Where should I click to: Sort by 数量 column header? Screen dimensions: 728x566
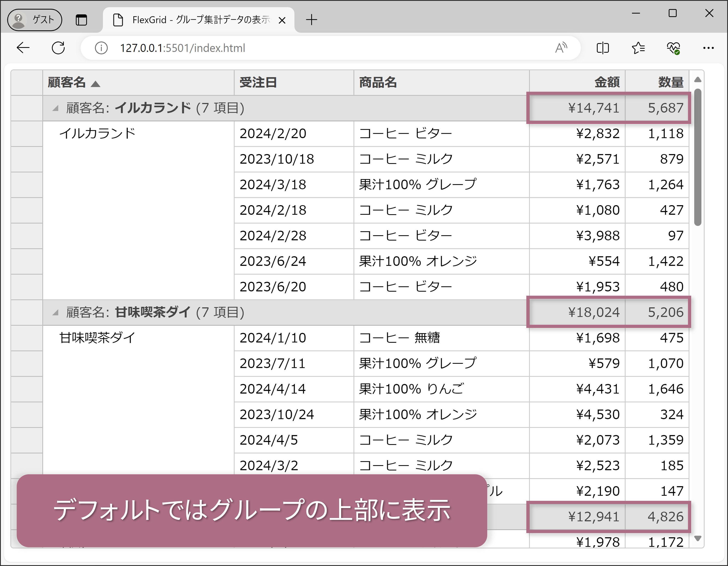657,83
